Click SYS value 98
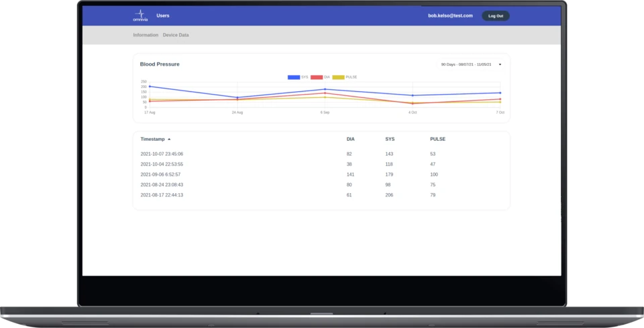This screenshot has width=644, height=328. [388, 184]
